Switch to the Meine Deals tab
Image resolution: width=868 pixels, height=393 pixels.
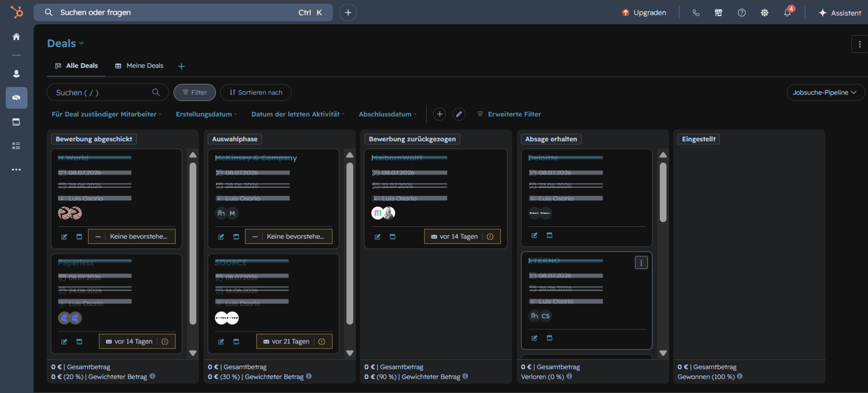coord(139,66)
